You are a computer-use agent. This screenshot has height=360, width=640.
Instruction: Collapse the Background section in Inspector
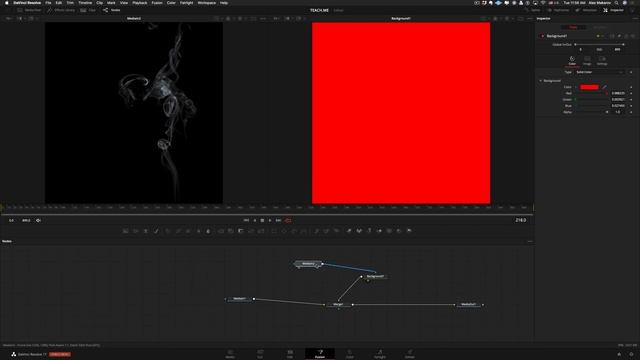click(541, 81)
